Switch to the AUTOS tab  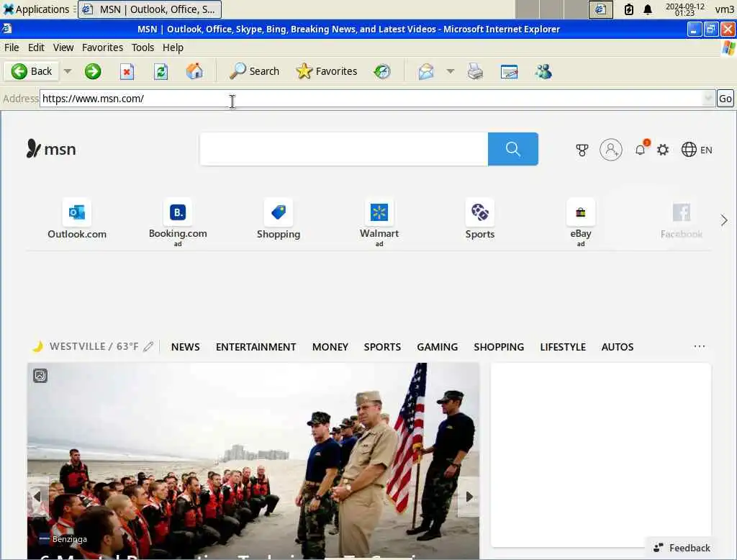(x=617, y=347)
